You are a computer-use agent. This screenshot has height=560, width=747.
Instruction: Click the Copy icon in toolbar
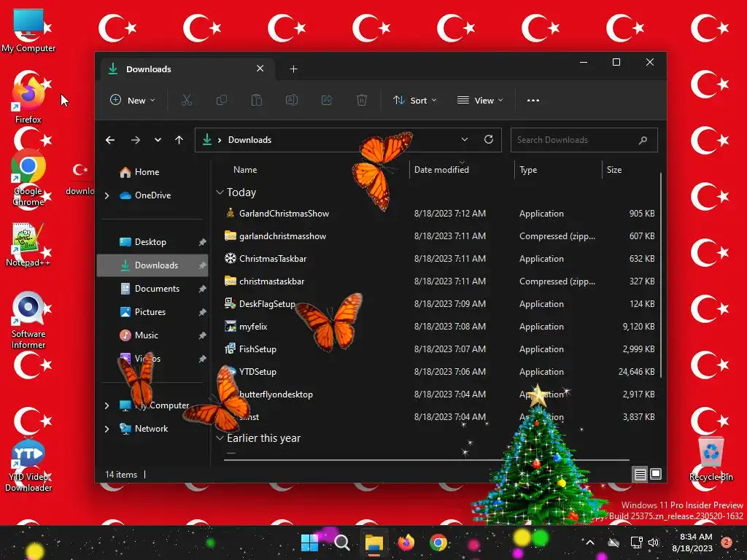click(222, 100)
